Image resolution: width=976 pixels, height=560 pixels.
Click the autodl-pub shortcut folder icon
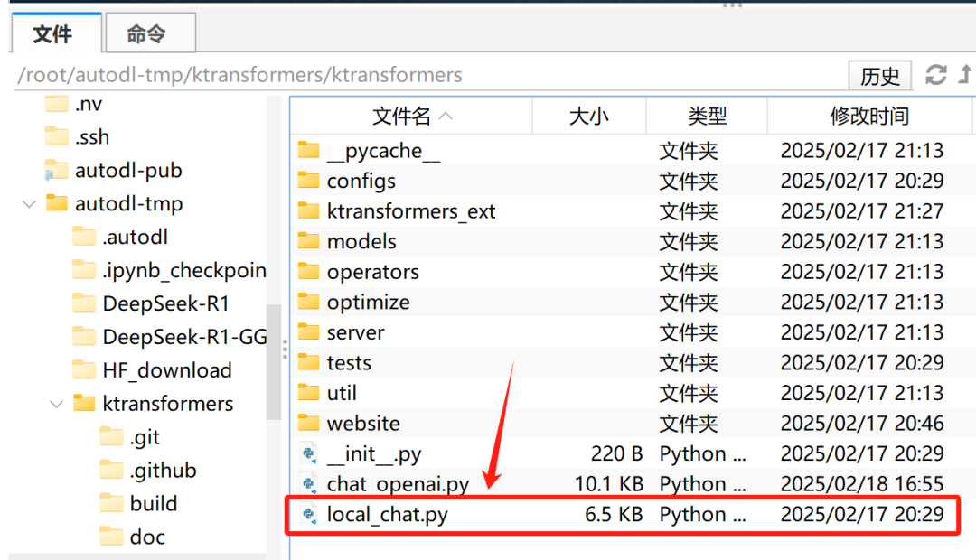click(x=56, y=171)
